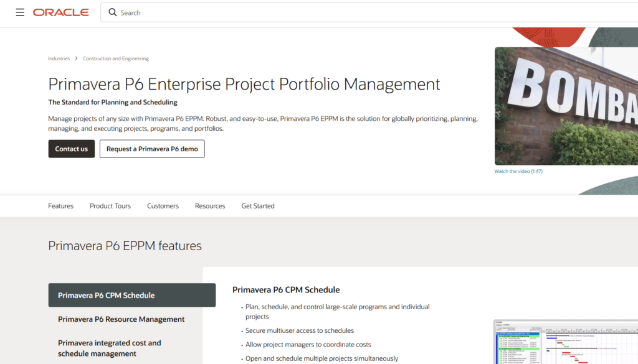Viewport: 638px width, 364px height.
Task: Open the Construction and Engineering breadcrumb
Action: pyautogui.click(x=116, y=58)
